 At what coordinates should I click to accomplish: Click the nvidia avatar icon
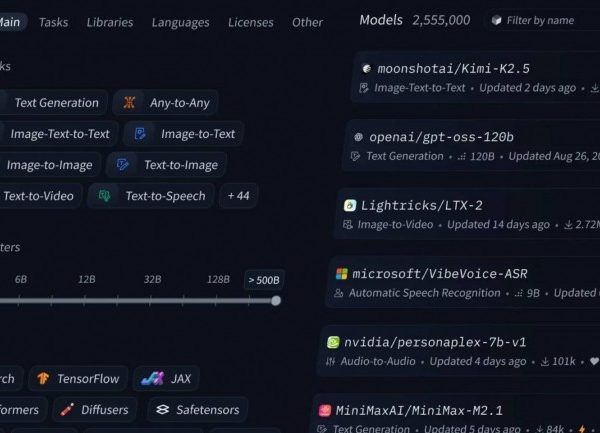333,342
